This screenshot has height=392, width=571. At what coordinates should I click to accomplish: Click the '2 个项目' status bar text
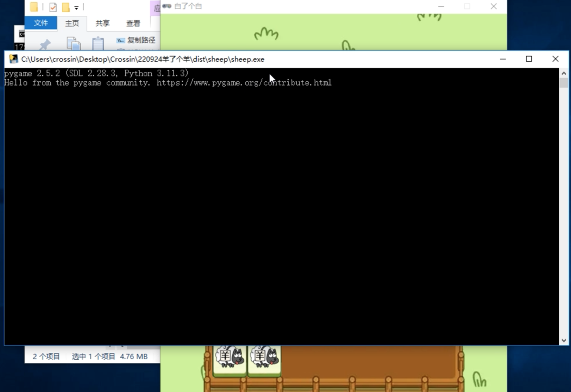pos(46,357)
